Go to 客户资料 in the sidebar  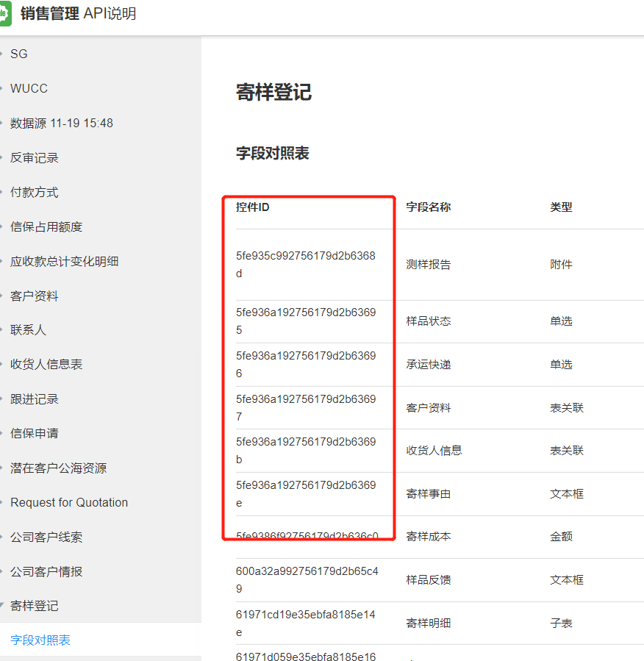(34, 296)
